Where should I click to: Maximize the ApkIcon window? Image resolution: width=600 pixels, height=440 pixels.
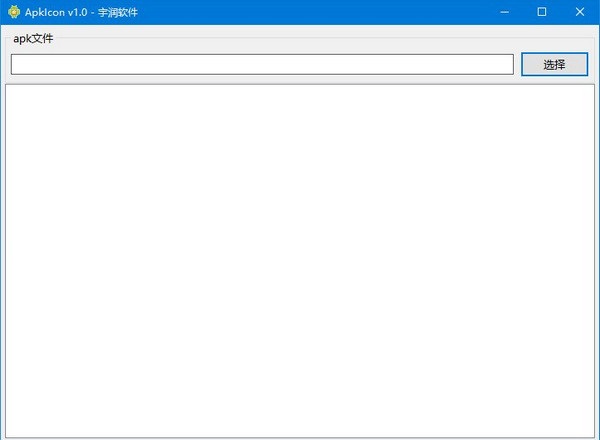[541, 12]
